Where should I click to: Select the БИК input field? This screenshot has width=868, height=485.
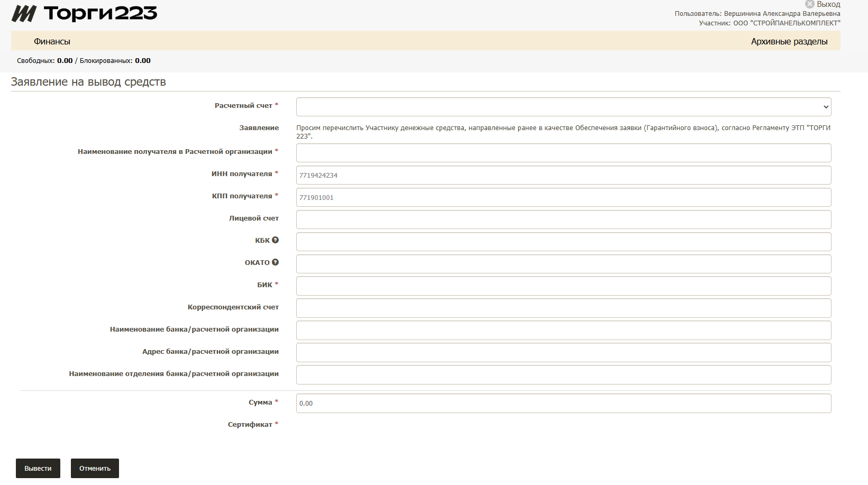click(563, 286)
